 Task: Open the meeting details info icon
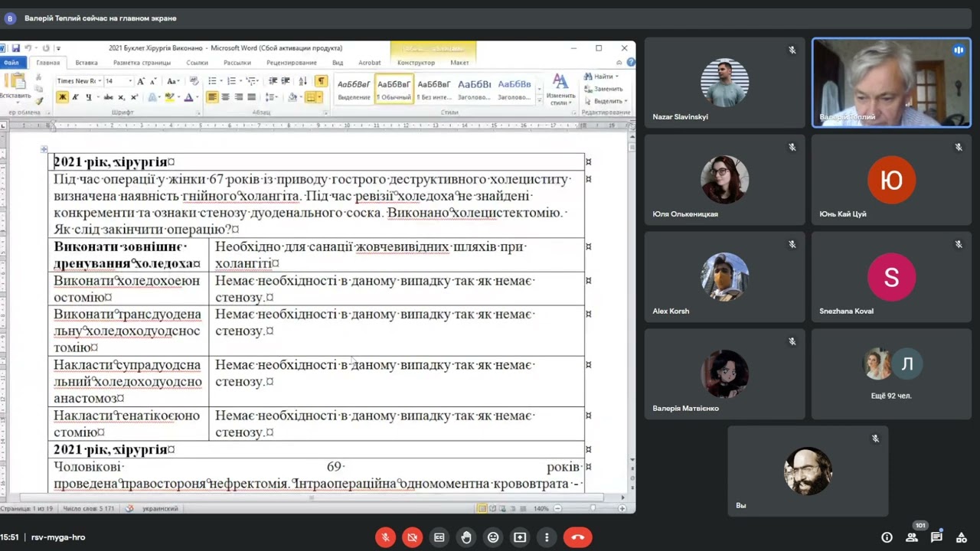pos(887,537)
